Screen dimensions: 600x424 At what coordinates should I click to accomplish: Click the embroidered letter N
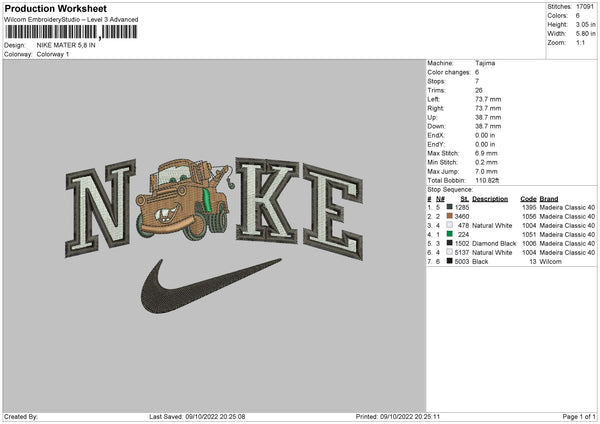tap(101, 208)
